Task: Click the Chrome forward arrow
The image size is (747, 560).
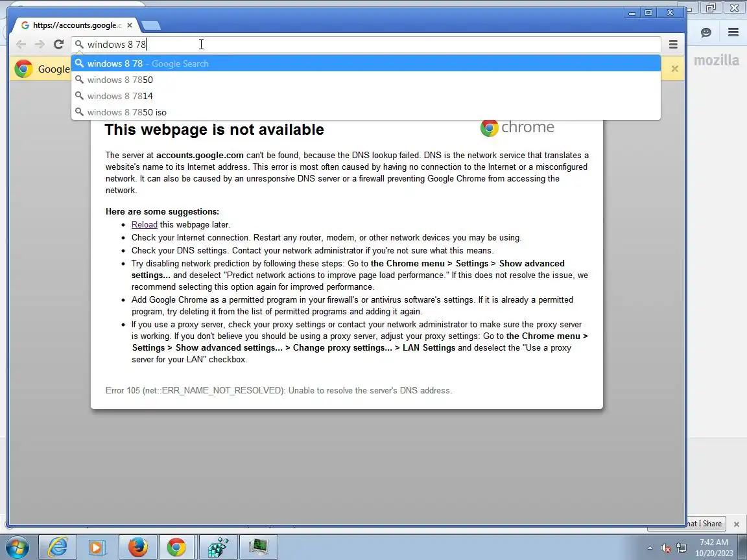Action: click(x=40, y=44)
